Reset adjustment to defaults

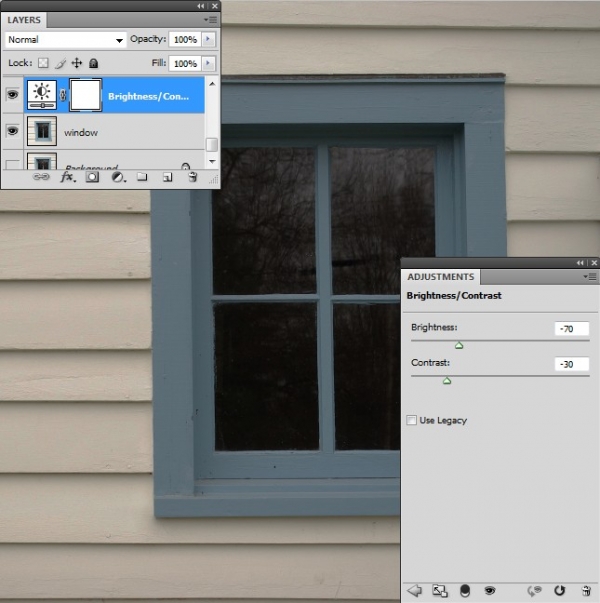[559, 590]
